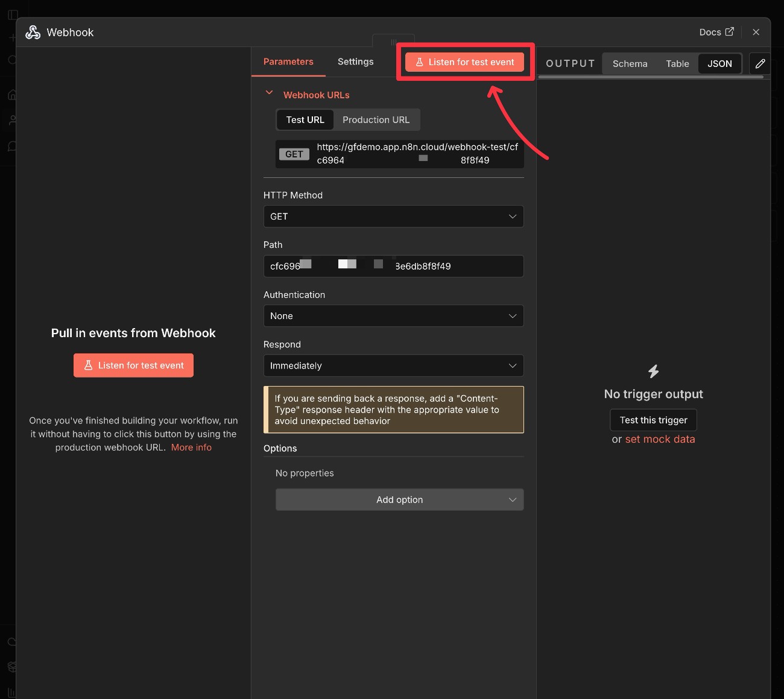Image resolution: width=784 pixels, height=699 pixels.
Task: Switch to the Settings tab
Action: click(x=355, y=62)
